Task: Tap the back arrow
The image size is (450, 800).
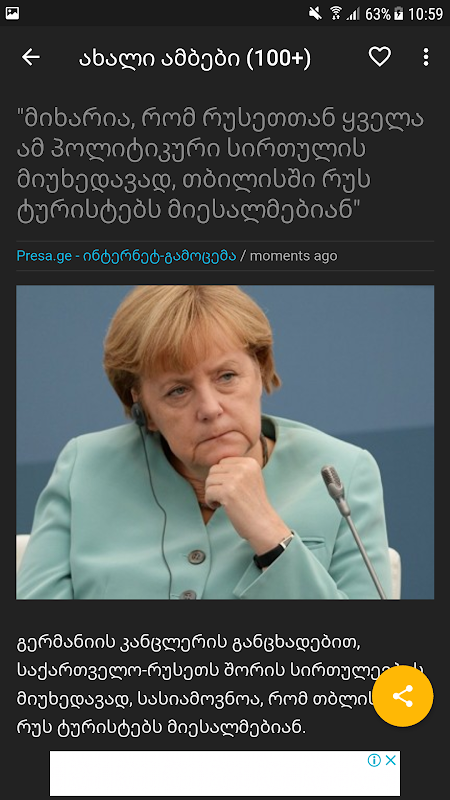Action: 31,58
